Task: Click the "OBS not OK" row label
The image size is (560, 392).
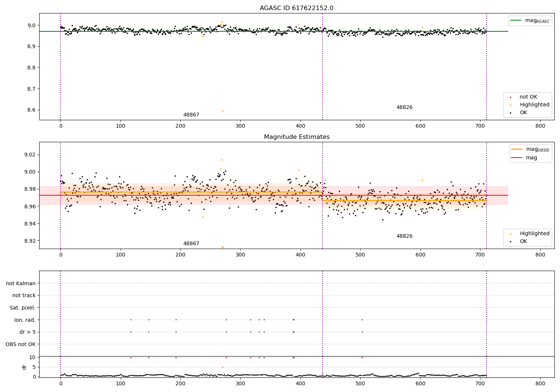Action: tap(21, 344)
